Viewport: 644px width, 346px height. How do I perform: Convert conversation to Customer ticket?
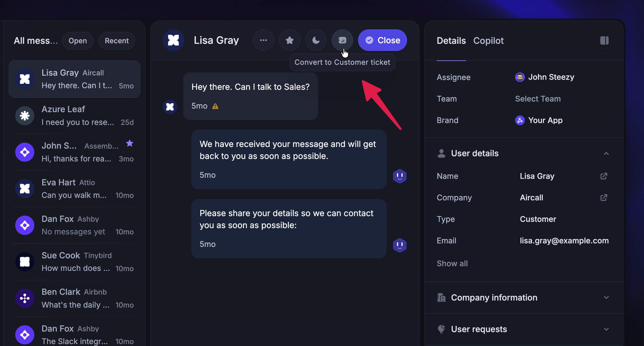click(342, 40)
